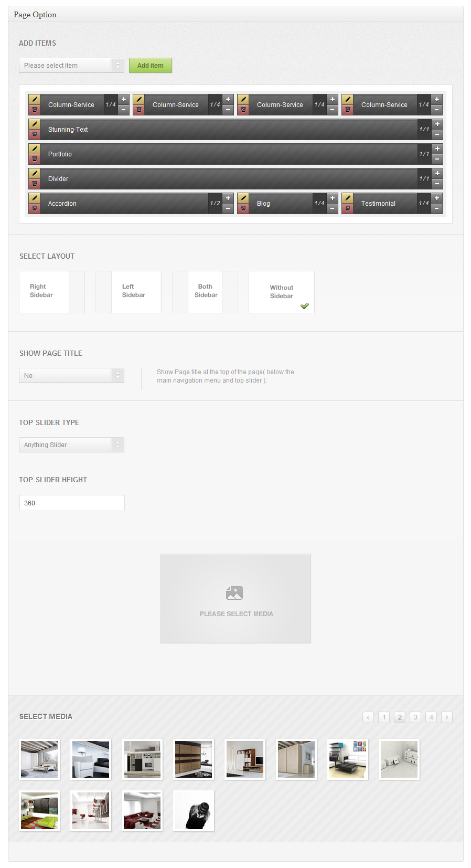
Task: Choose the Without Sidebar layout
Action: 282,292
